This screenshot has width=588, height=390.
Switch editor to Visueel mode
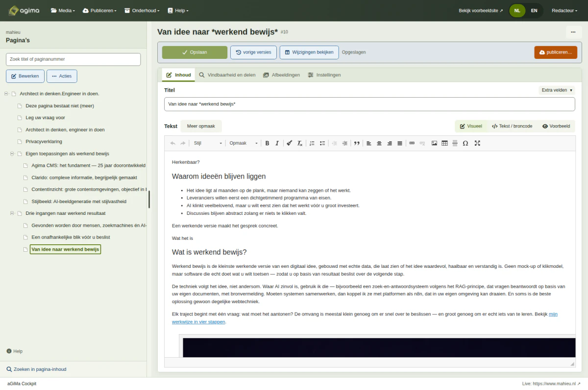(471, 126)
